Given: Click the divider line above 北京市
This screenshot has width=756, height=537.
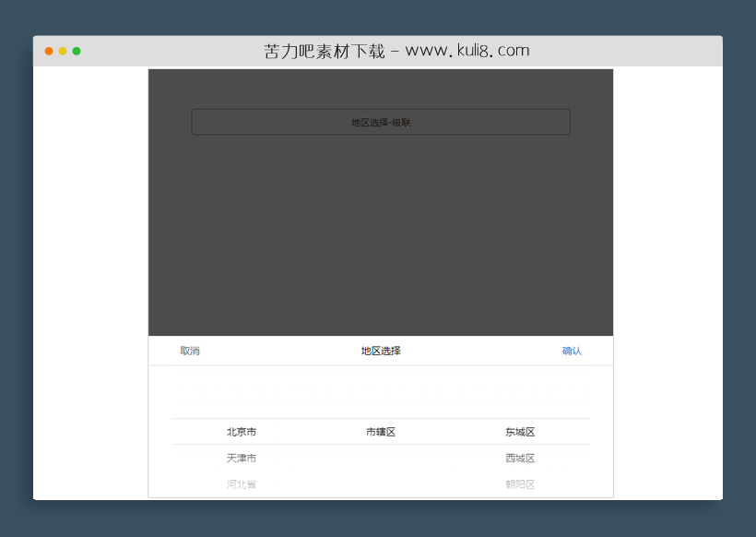Looking at the screenshot, I should click(380, 418).
